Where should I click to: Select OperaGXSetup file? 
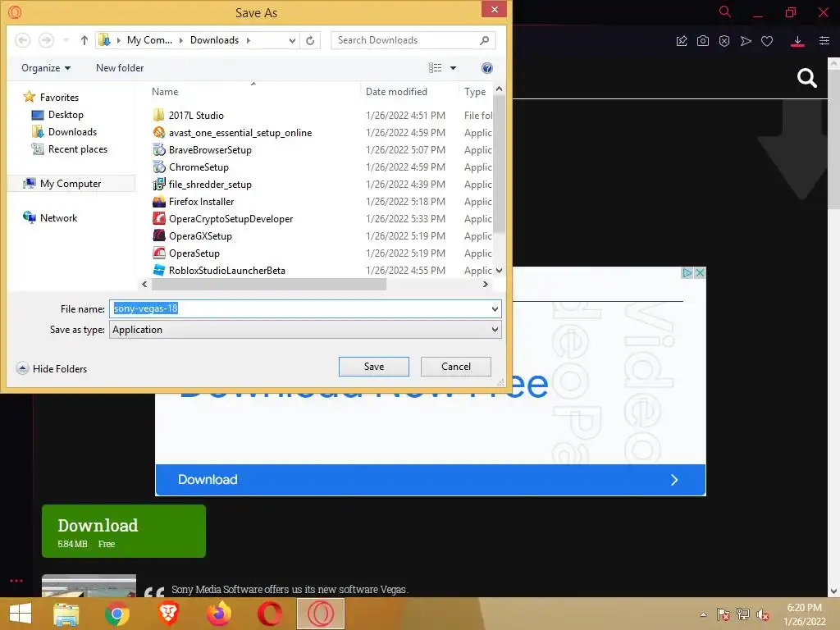(200, 236)
